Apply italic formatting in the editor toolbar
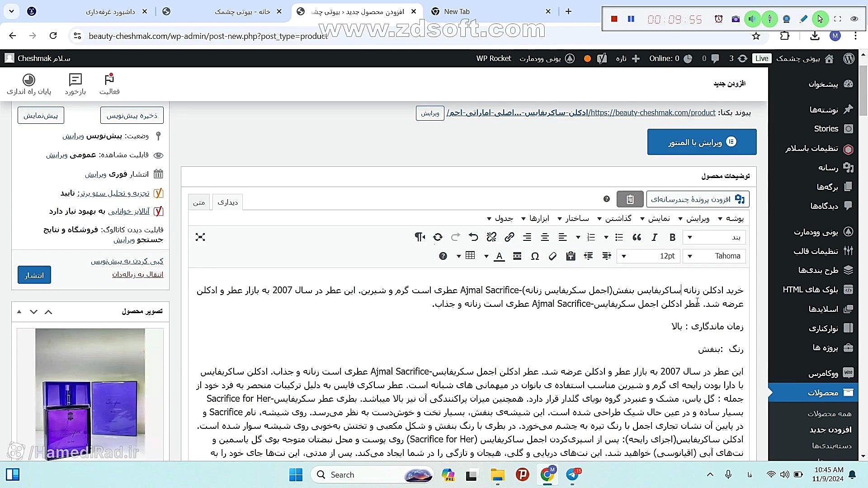 coord(654,237)
